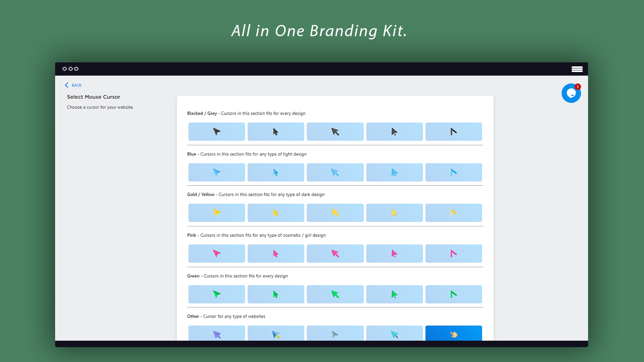Click the Select Mouse Cursor heading

[93, 97]
